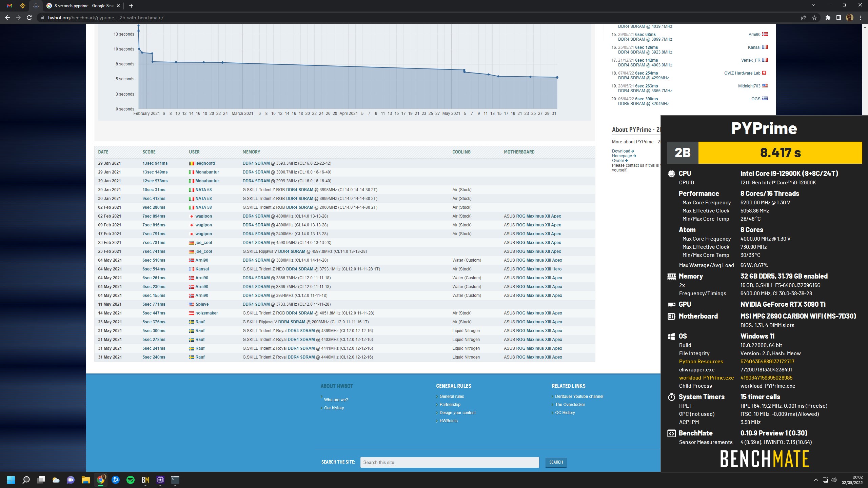Switch to the pinned Gmail tab

(9, 6)
